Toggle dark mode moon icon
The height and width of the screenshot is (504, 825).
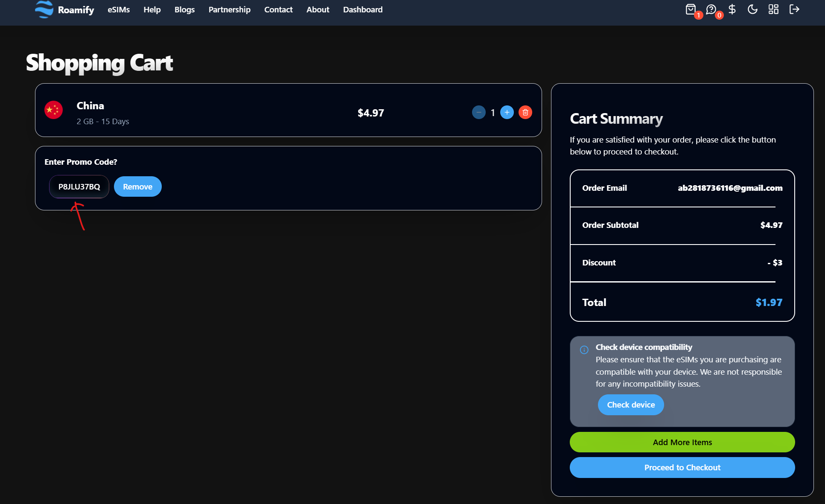coord(752,9)
